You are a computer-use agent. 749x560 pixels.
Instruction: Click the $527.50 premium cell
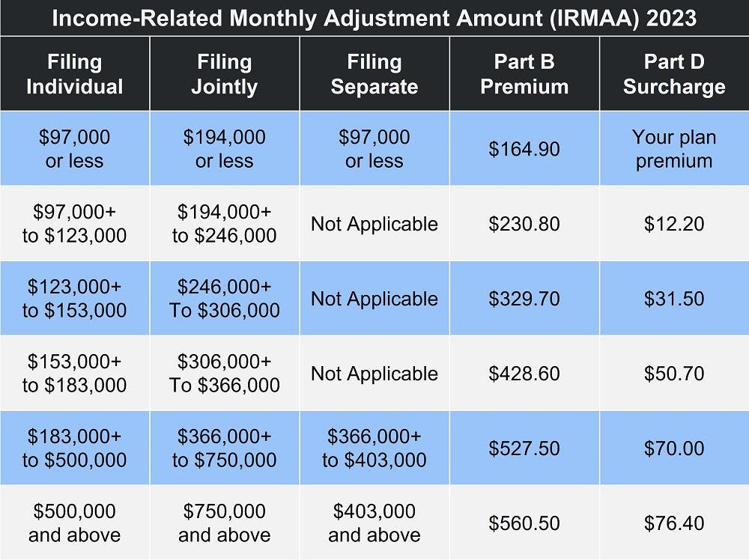[524, 448]
